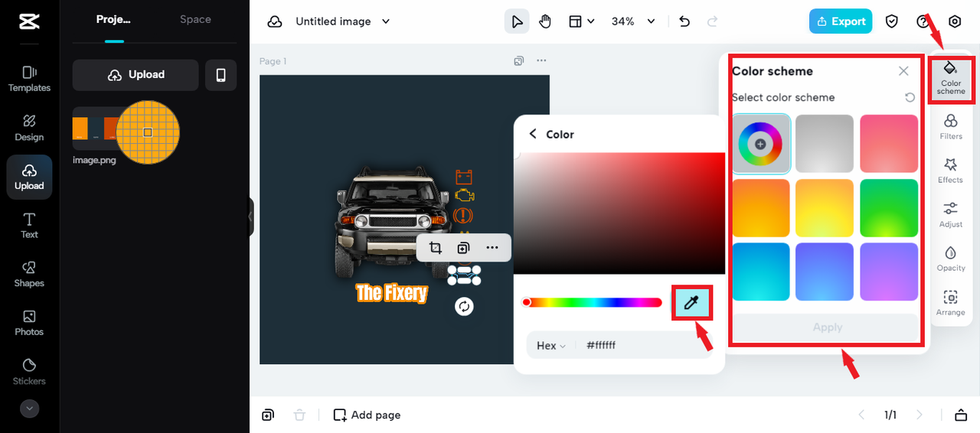Click the delete page trash icon
980x433 pixels.
click(299, 415)
